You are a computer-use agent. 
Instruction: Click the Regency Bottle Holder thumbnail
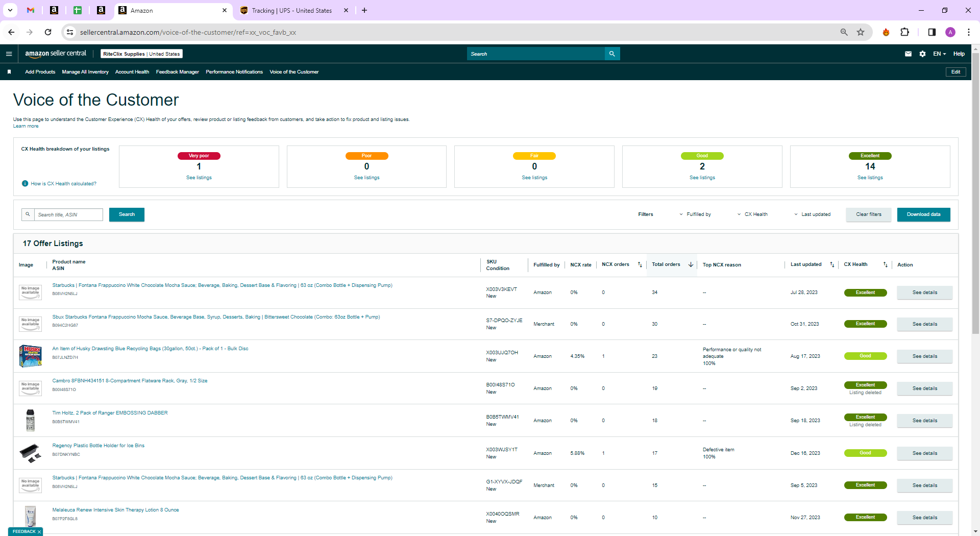[30, 453]
